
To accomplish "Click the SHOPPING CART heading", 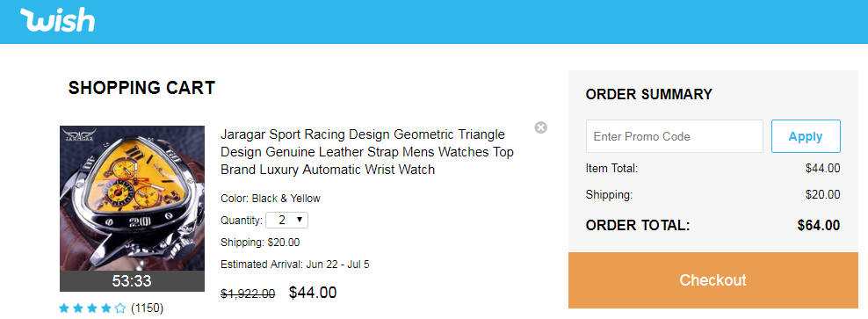I will (141, 88).
